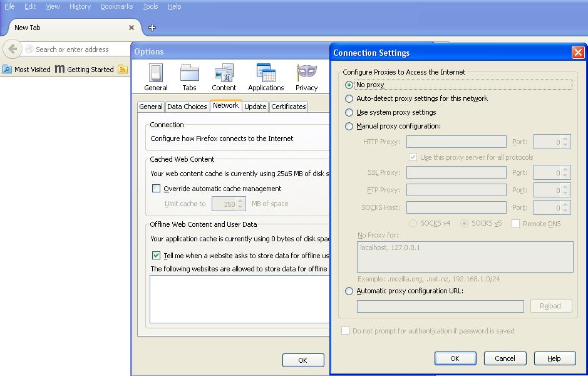Switch to the Network tab
The width and height of the screenshot is (588, 376).
click(x=226, y=106)
